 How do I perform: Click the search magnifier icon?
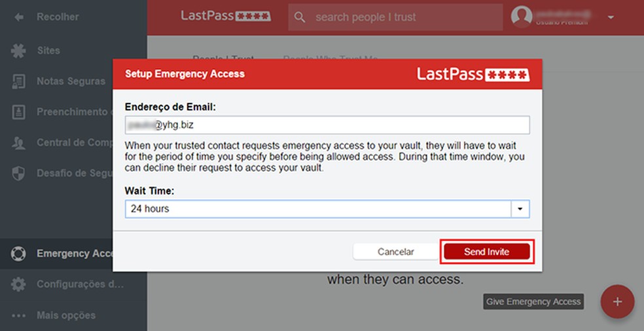(x=300, y=17)
